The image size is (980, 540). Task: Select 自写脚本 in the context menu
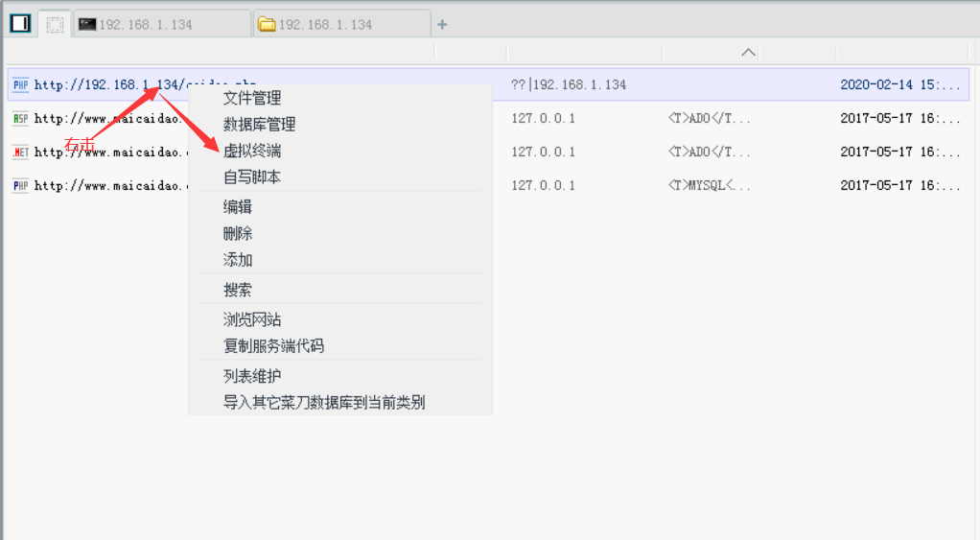coord(252,177)
